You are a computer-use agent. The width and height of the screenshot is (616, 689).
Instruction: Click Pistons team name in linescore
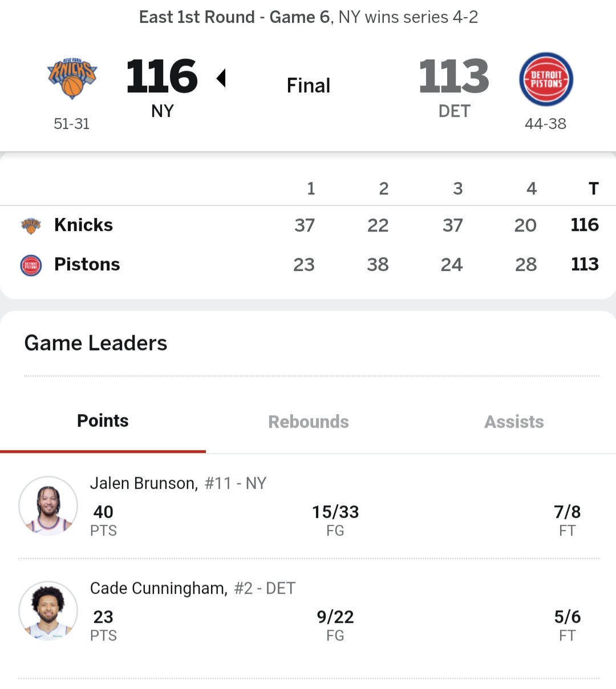click(x=87, y=264)
